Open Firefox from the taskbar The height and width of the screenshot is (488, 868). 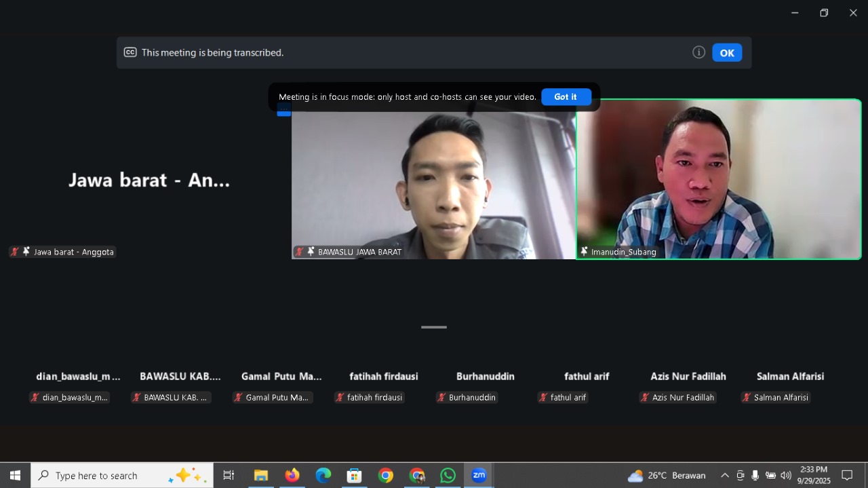[x=292, y=475]
